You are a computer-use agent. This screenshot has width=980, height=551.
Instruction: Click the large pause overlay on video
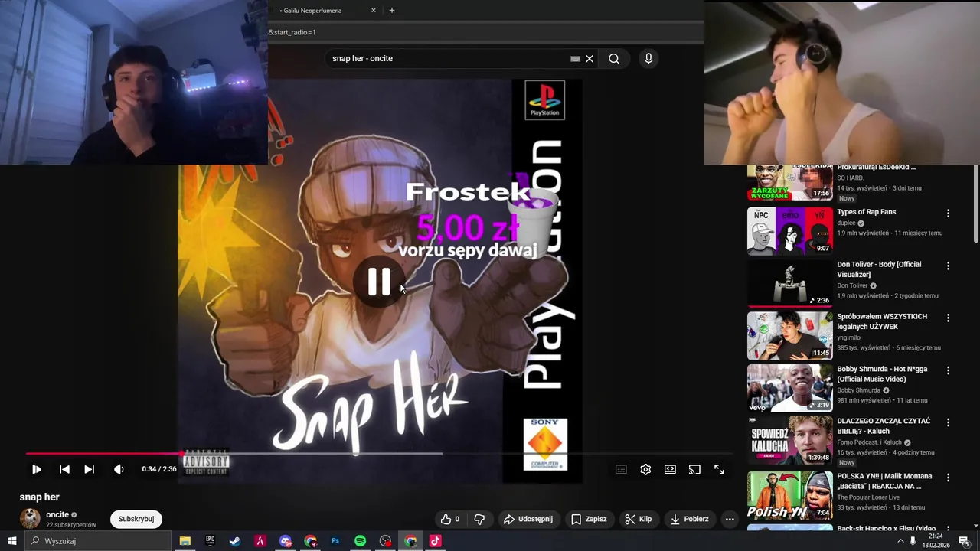(x=379, y=282)
